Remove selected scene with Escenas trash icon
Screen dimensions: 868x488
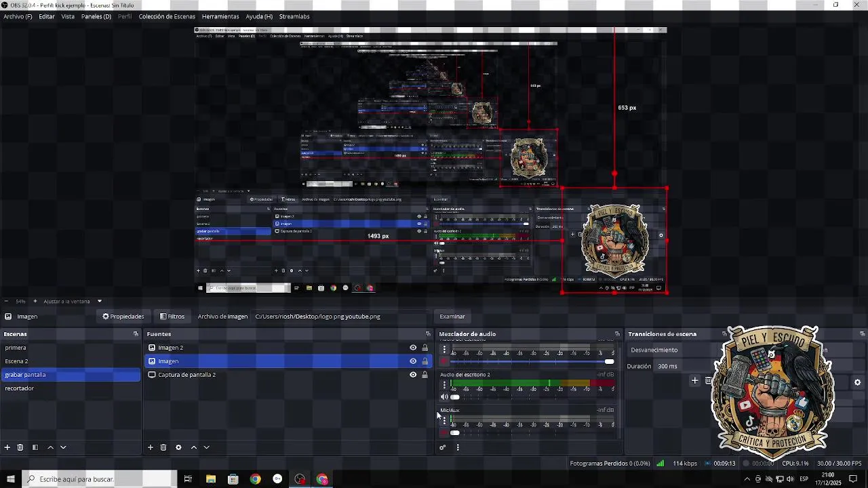click(20, 447)
